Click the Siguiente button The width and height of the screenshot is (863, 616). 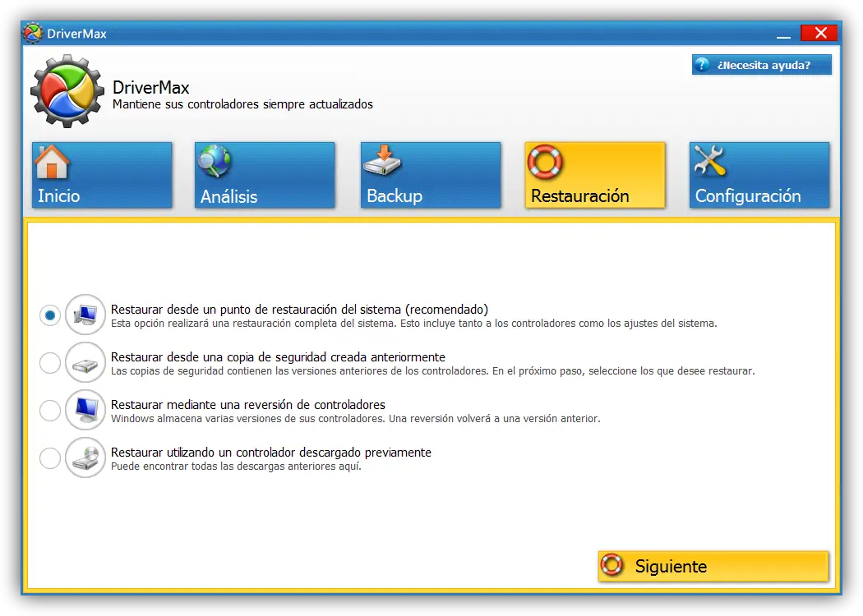(713, 566)
